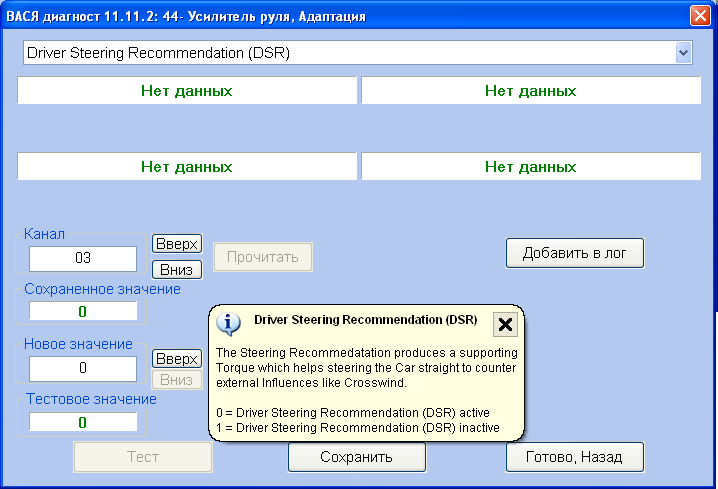
Task: Select the Тестовое значение field
Action: coord(83,421)
